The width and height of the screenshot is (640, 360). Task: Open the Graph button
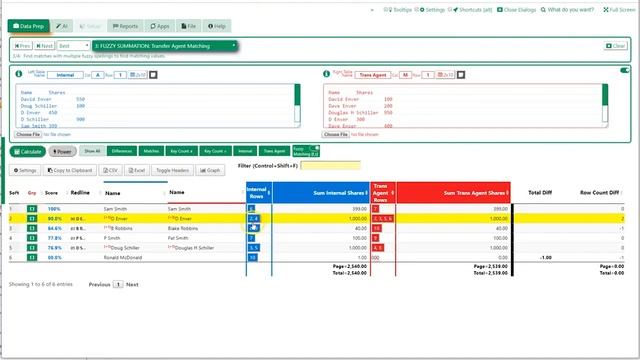[210, 170]
